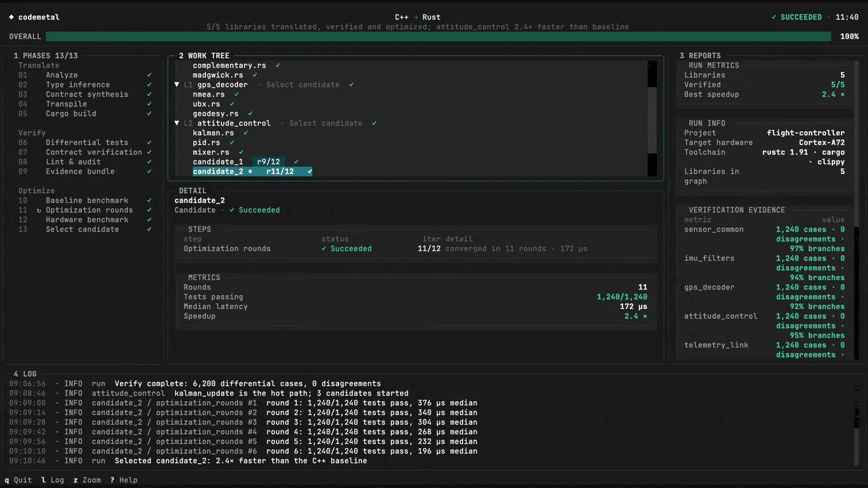Collapse the attitude_control tree node
Image resolution: width=868 pixels, height=488 pixels.
177,123
